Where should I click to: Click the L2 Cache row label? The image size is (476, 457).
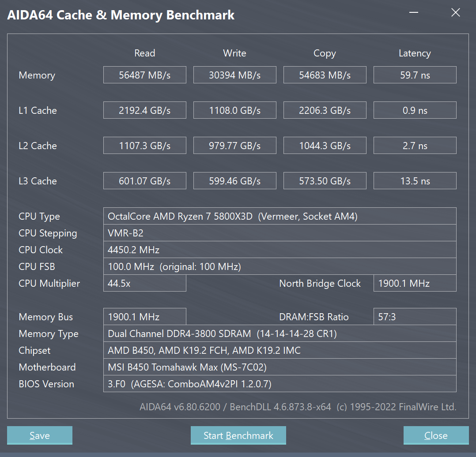(38, 146)
